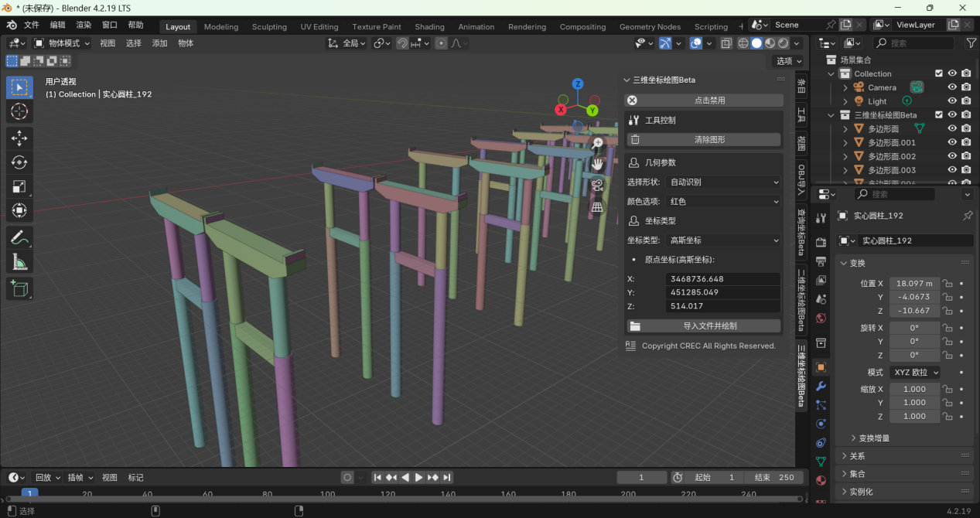This screenshot has height=518, width=980.
Task: Open the 坐标类型 dropdown showing 高斯坐标
Action: click(x=723, y=240)
